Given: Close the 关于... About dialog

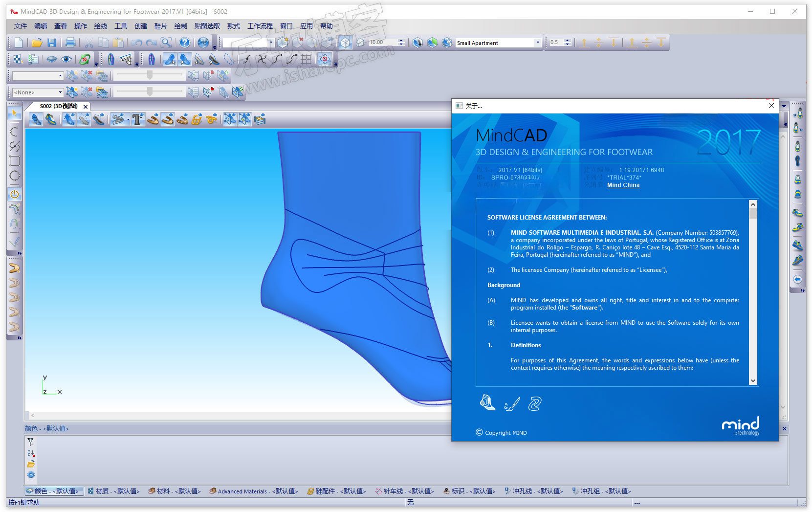Looking at the screenshot, I should click(x=771, y=106).
